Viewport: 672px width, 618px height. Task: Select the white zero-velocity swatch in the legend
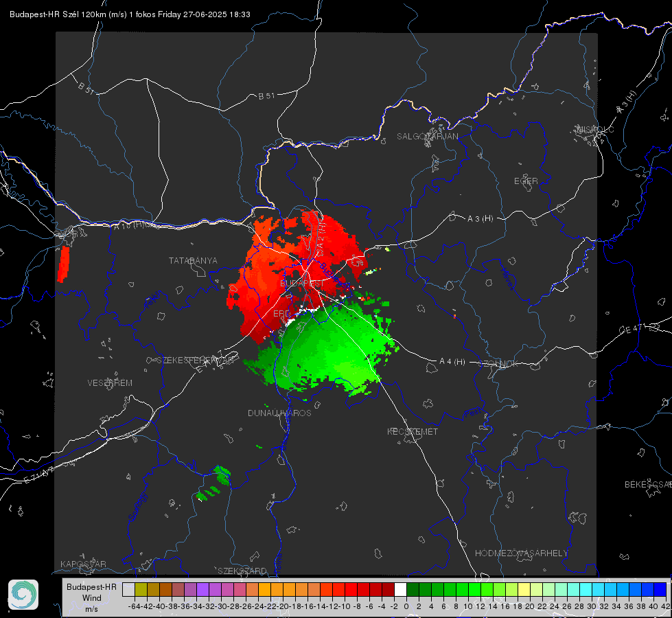pyautogui.click(x=400, y=589)
